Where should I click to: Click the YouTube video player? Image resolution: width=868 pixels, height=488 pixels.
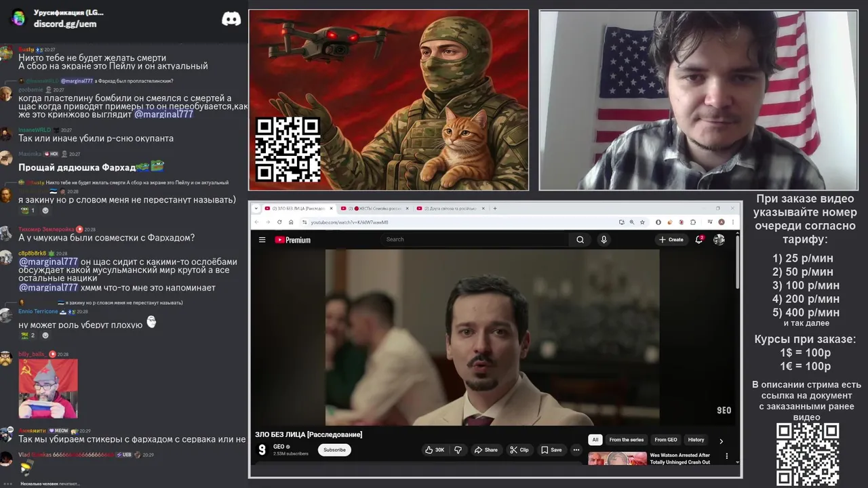click(x=492, y=338)
